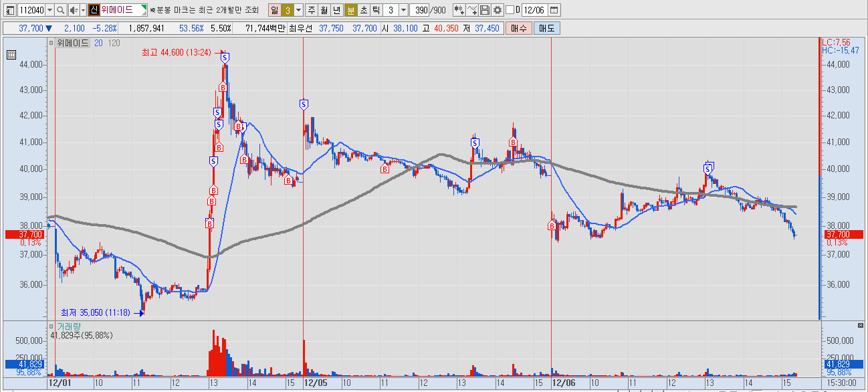Click the S marker at the 44,600 peak
This screenshot has height=392, width=868.
[224, 58]
